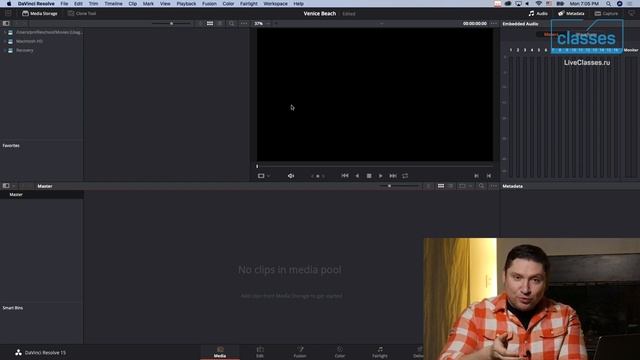Toggle the Audio panel button

click(538, 13)
